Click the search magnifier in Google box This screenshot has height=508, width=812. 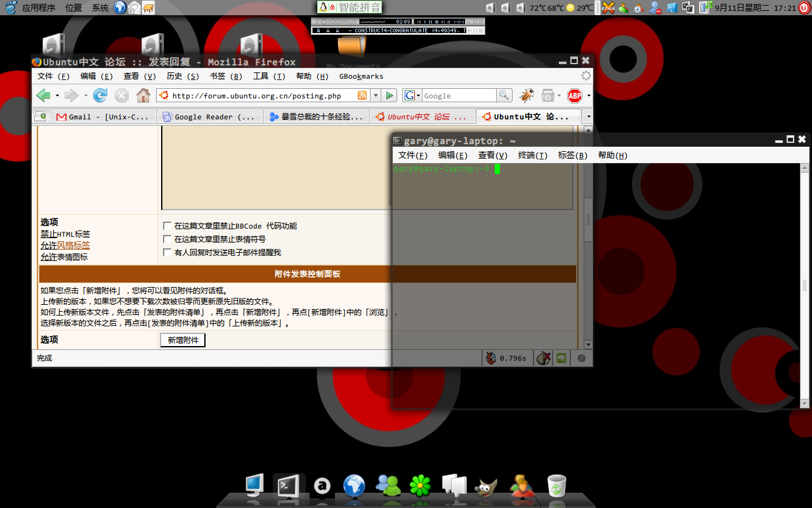click(504, 96)
